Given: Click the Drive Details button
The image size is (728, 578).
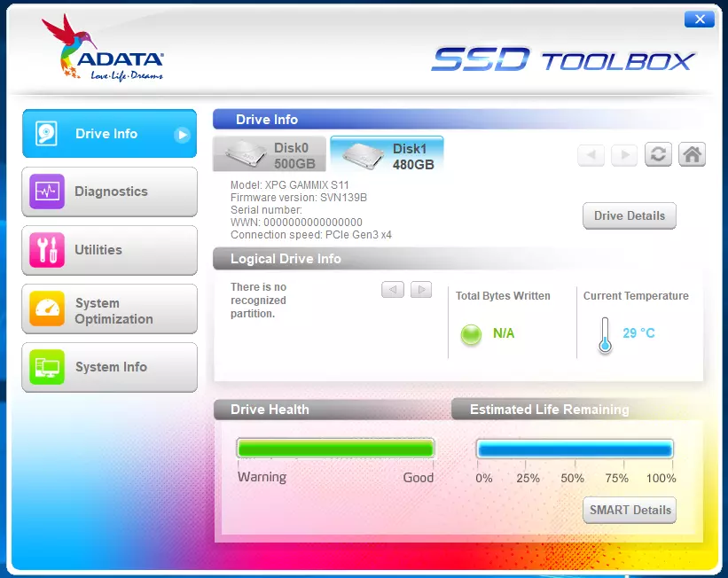Looking at the screenshot, I should click(x=629, y=215).
